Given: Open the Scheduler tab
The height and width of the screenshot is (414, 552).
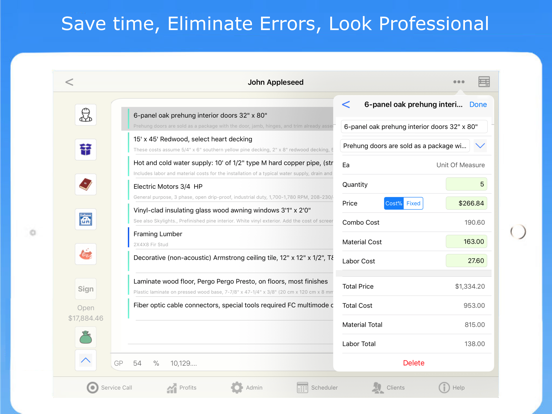Looking at the screenshot, I should 317,388.
